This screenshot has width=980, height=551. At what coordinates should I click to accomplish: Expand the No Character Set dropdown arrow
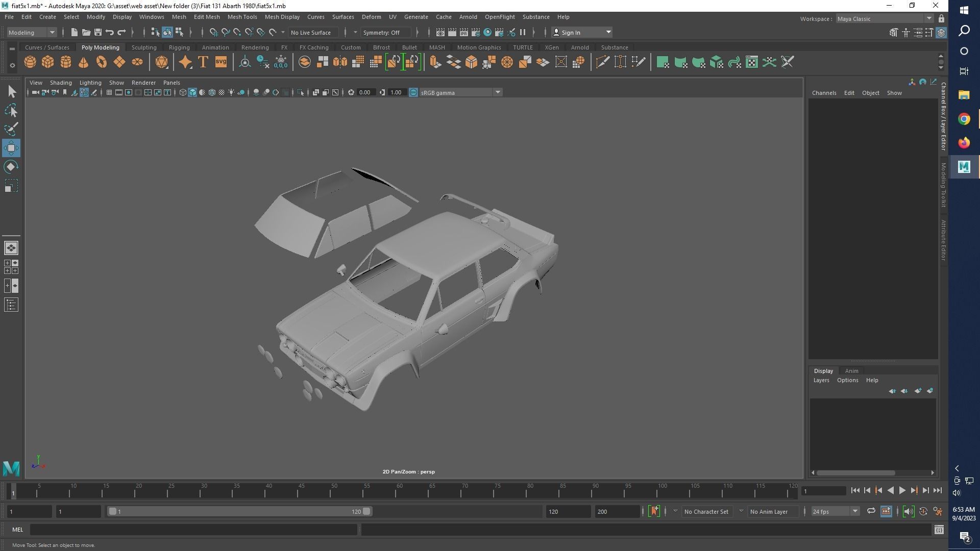coord(675,511)
